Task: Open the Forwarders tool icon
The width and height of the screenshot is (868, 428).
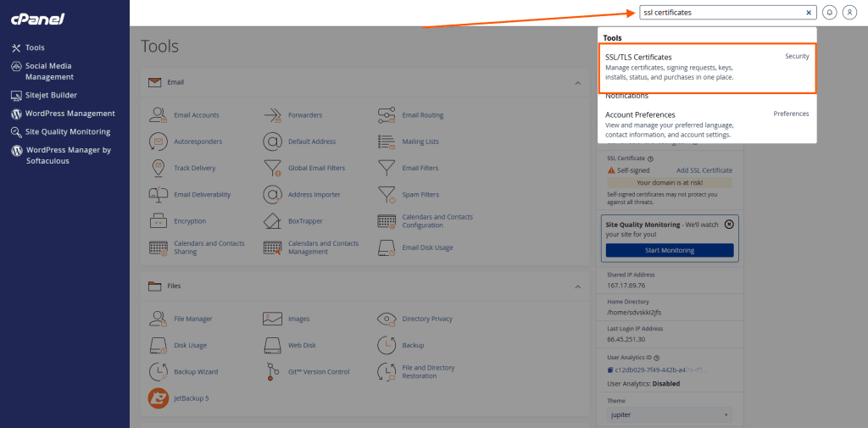Action: 273,115
